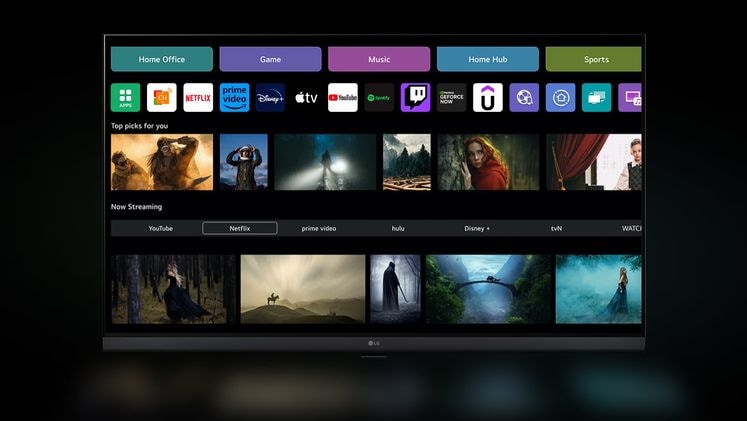747x421 pixels.
Task: Launch the Netflix app
Action: [198, 97]
